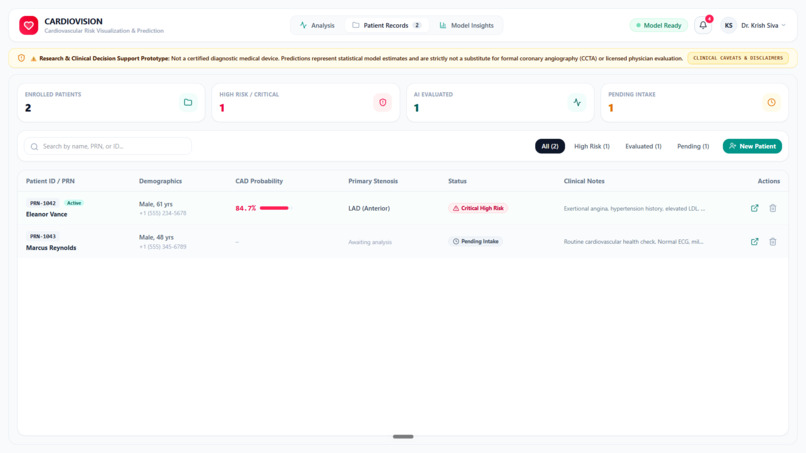Click Male, 61 yrs demographics cell
This screenshot has height=453, width=806.
point(156,204)
